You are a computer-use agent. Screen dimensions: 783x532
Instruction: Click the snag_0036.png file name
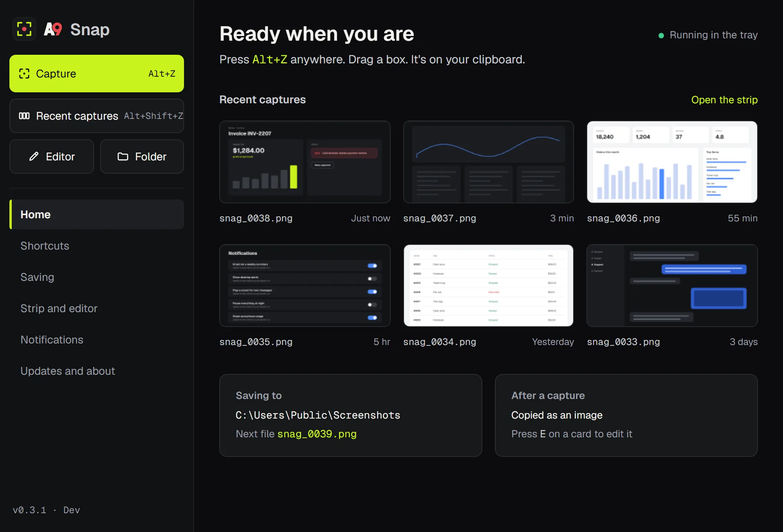pos(623,218)
